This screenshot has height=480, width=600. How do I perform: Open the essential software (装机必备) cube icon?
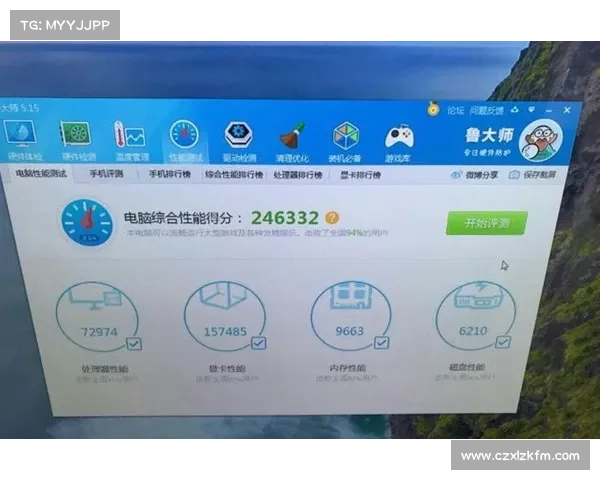pyautogui.click(x=346, y=136)
